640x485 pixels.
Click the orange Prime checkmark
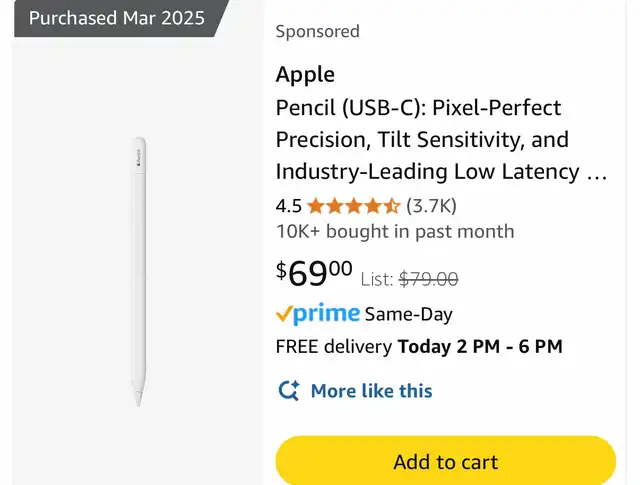[284, 315]
